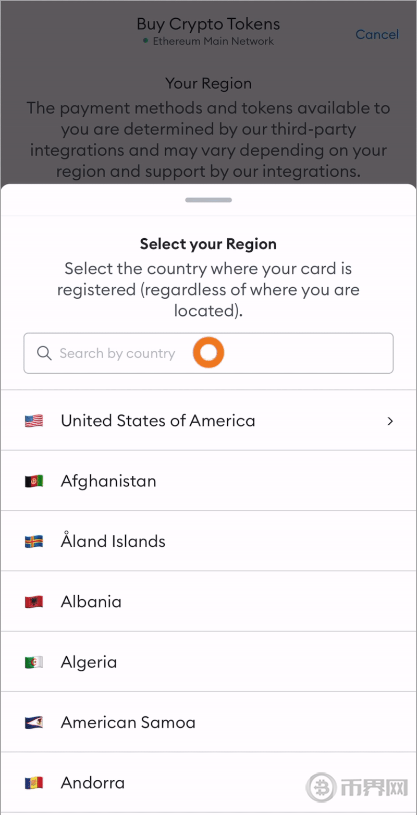This screenshot has height=815, width=419.
Task: Click the magnifying glass search icon
Action: pyautogui.click(x=44, y=353)
